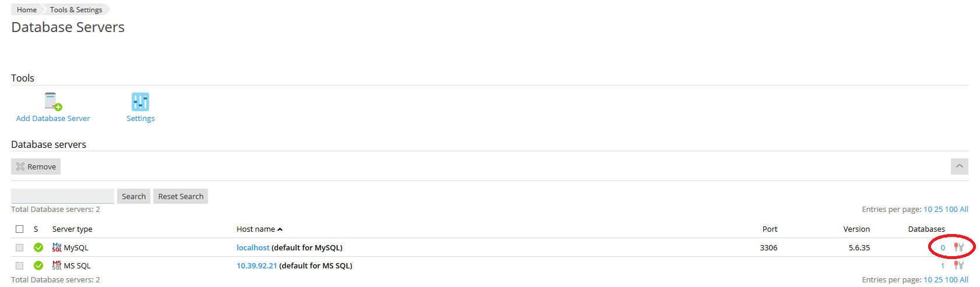Go to Home breadcrumb
This screenshot has height=287, width=980.
pyautogui.click(x=27, y=9)
